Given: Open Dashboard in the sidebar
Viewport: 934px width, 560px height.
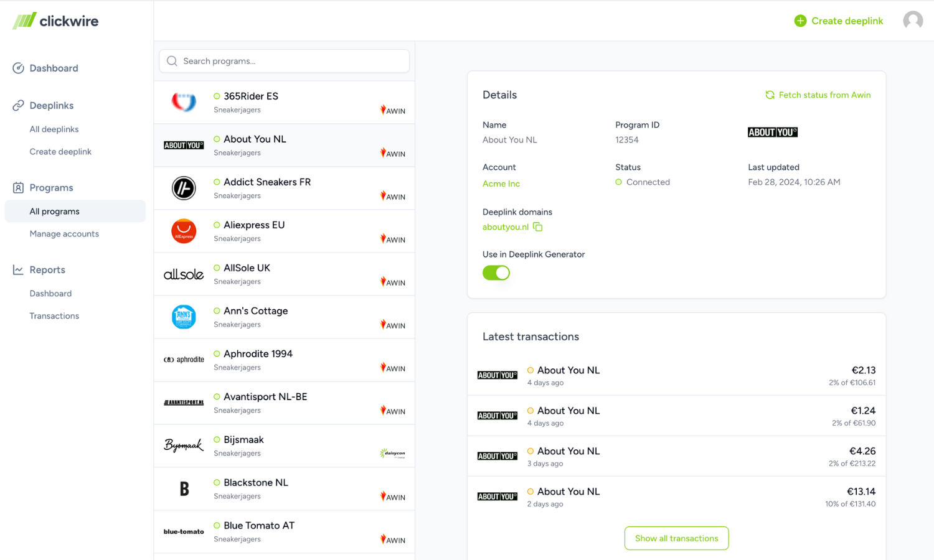Looking at the screenshot, I should [x=54, y=68].
